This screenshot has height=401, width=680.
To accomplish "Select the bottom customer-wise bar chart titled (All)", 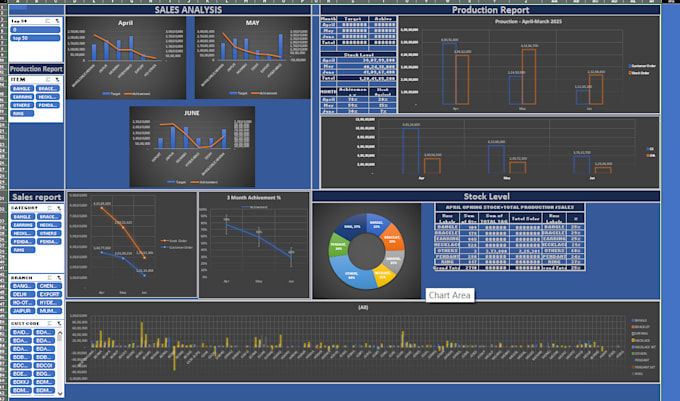I will click(363, 342).
